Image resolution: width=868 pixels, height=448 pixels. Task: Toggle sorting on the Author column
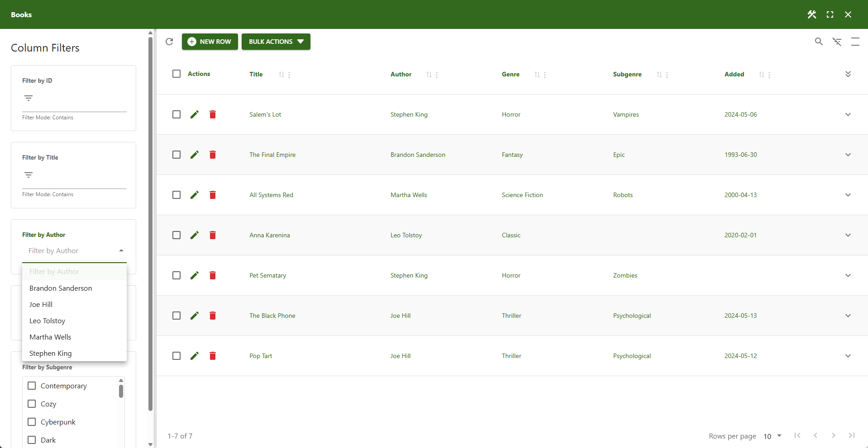click(429, 75)
